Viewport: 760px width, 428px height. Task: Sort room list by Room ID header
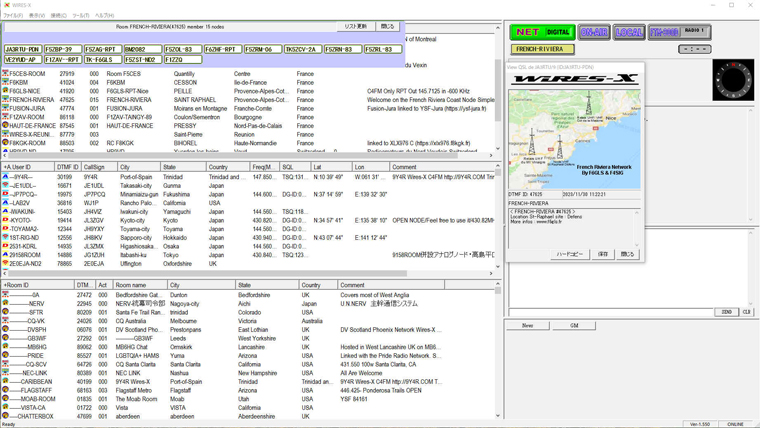(x=38, y=285)
